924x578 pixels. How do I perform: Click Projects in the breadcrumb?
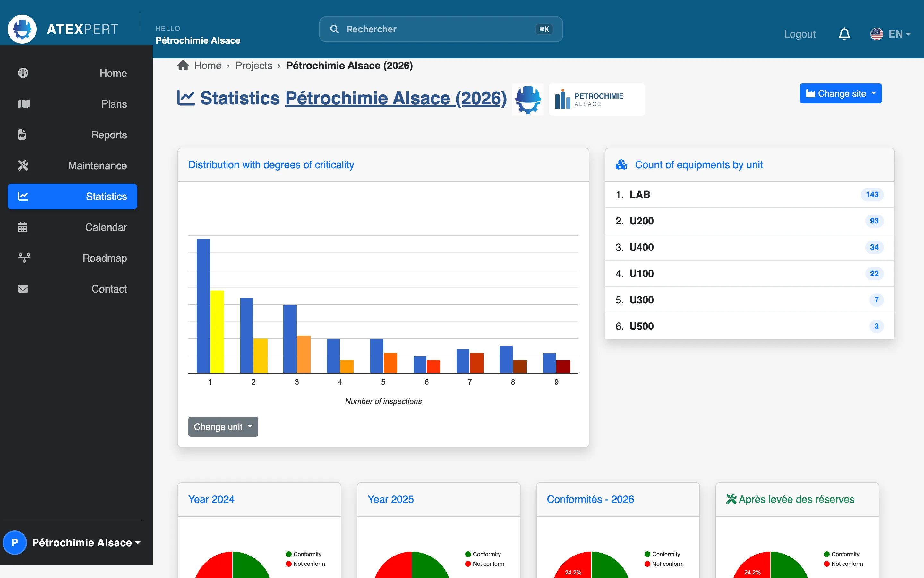(x=253, y=66)
